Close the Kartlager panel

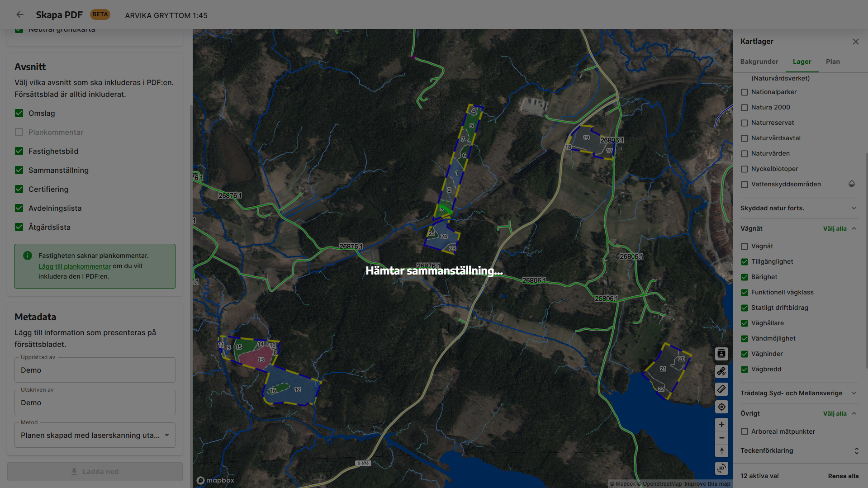pyautogui.click(x=855, y=42)
